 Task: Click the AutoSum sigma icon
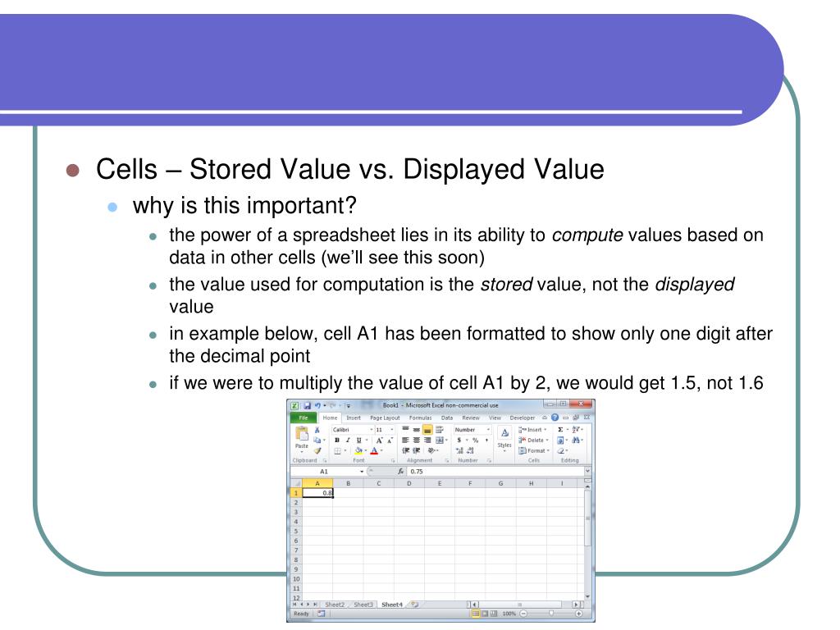point(560,430)
